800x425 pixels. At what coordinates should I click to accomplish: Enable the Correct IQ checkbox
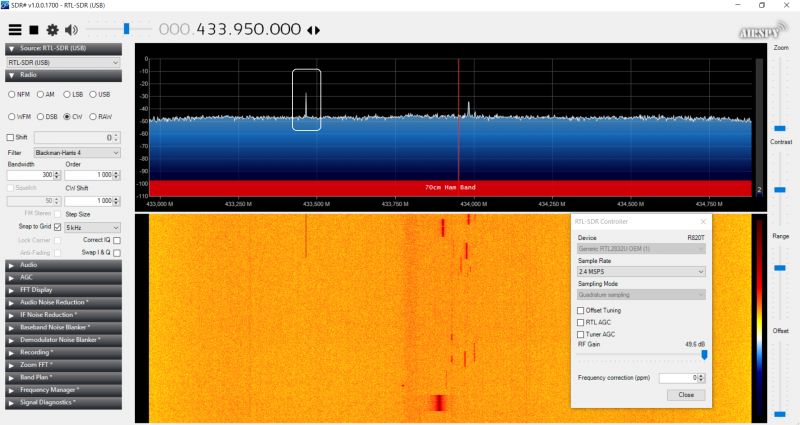117,240
